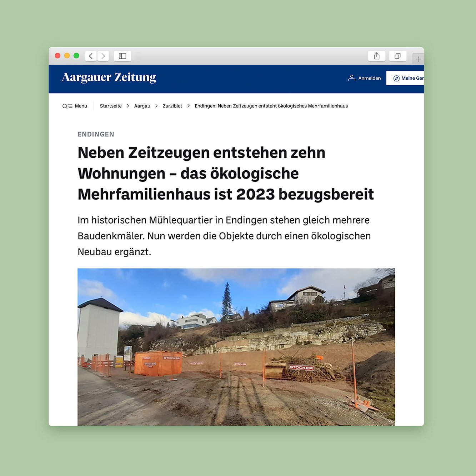Click the ENDINGEN category label

(x=96, y=134)
